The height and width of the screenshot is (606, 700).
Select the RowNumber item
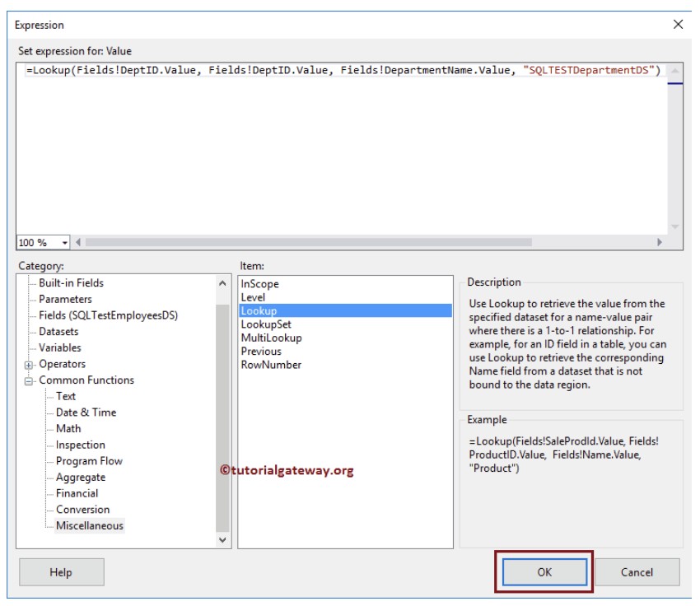pos(271,365)
